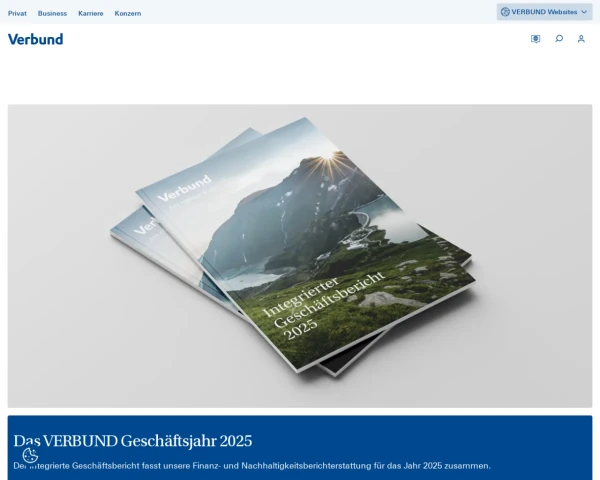Viewport: 600px width, 480px height.
Task: Open the Business section
Action: coord(52,13)
